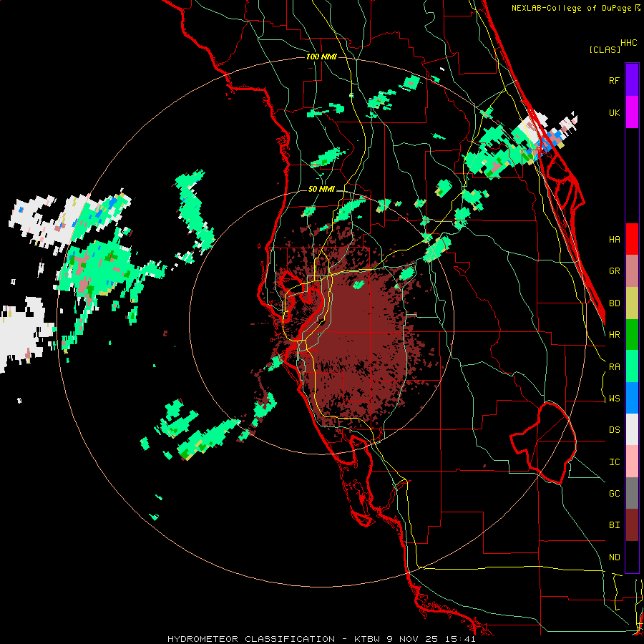Click the ND black legend swatch
644x644 pixels.
[632, 557]
